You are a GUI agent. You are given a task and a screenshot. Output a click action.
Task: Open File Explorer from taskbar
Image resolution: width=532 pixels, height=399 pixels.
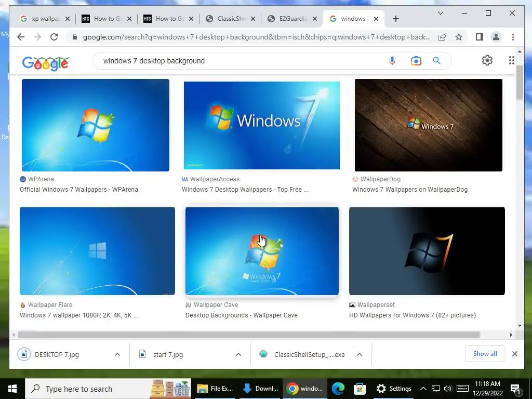coord(215,389)
